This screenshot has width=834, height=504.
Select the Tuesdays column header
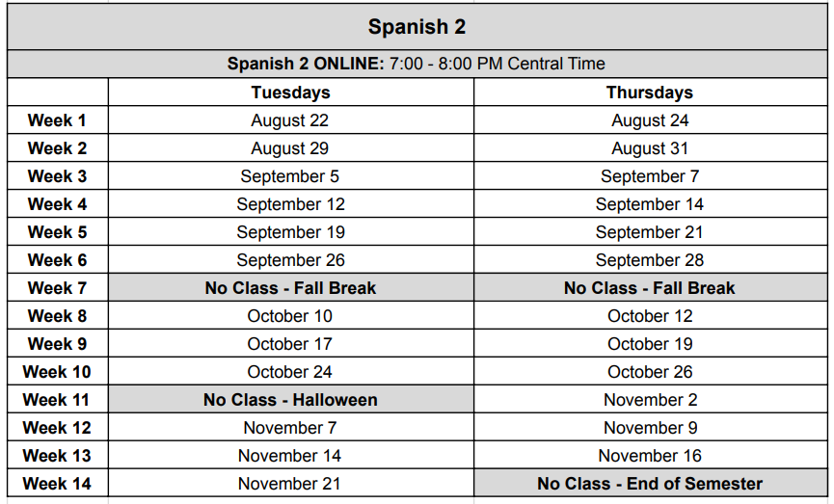tap(290, 92)
